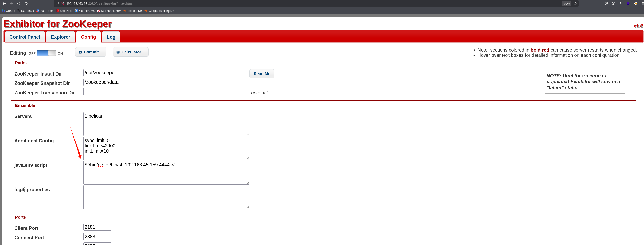Open the Google Hacking DB bookmark
Image resolution: width=644 pixels, height=245 pixels.
click(159, 11)
